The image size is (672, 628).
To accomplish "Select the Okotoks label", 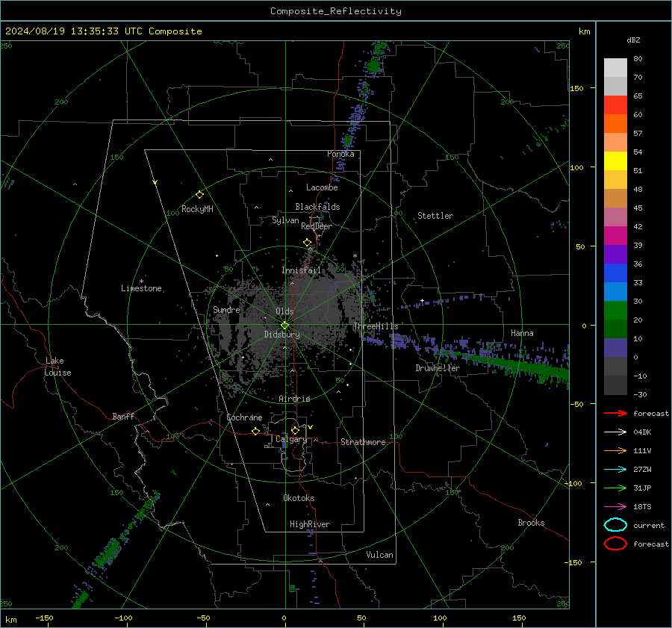I will click(x=299, y=498).
